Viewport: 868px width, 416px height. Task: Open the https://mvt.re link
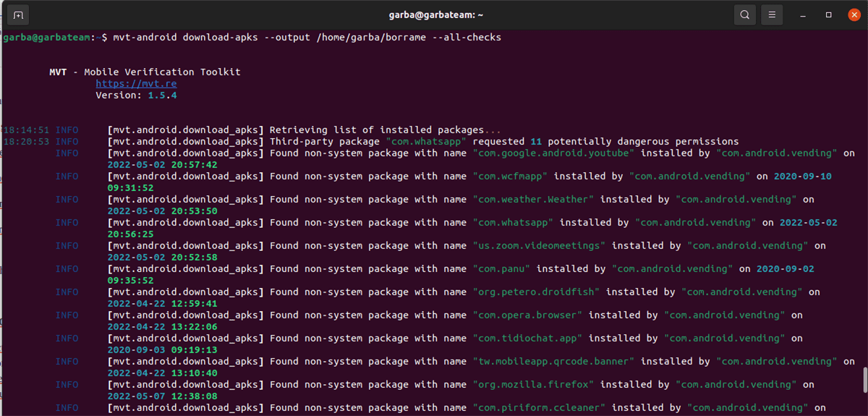click(x=136, y=84)
